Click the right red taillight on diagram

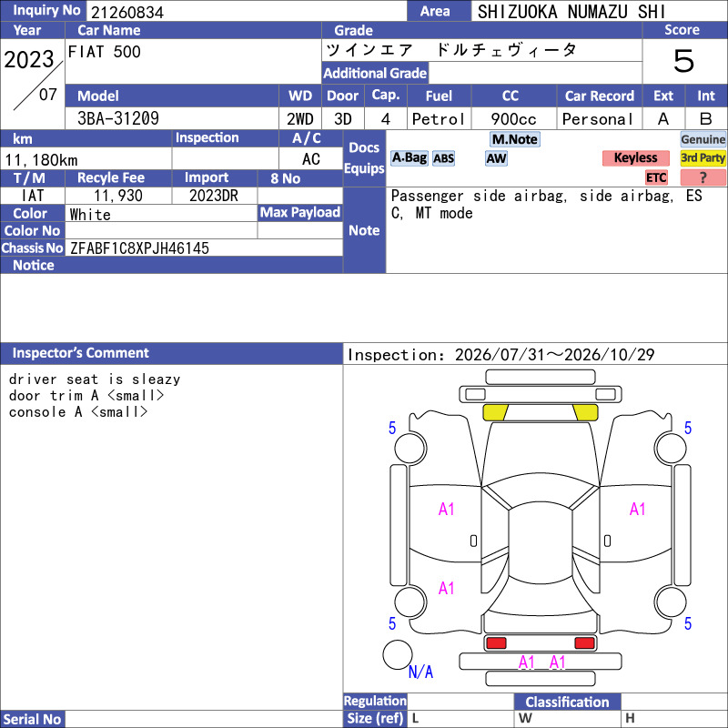(584, 643)
